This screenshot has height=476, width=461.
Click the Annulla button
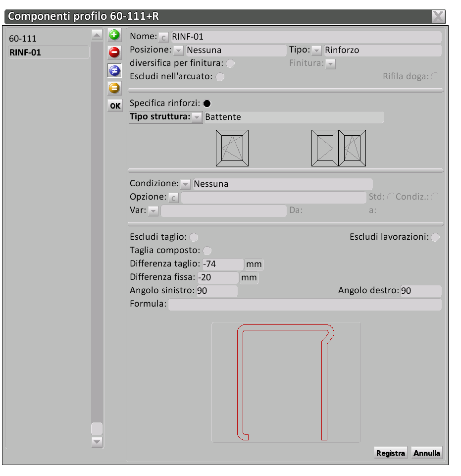pos(426,453)
